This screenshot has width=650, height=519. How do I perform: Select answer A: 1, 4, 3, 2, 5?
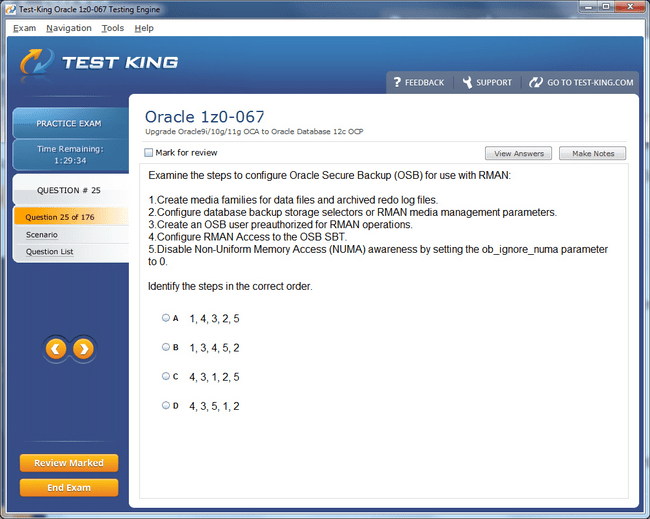166,318
